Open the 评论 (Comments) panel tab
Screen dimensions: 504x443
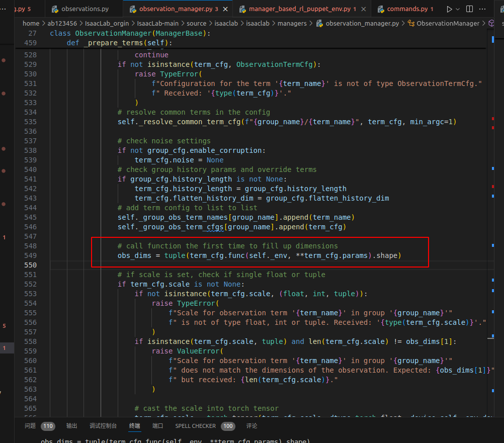click(251, 426)
